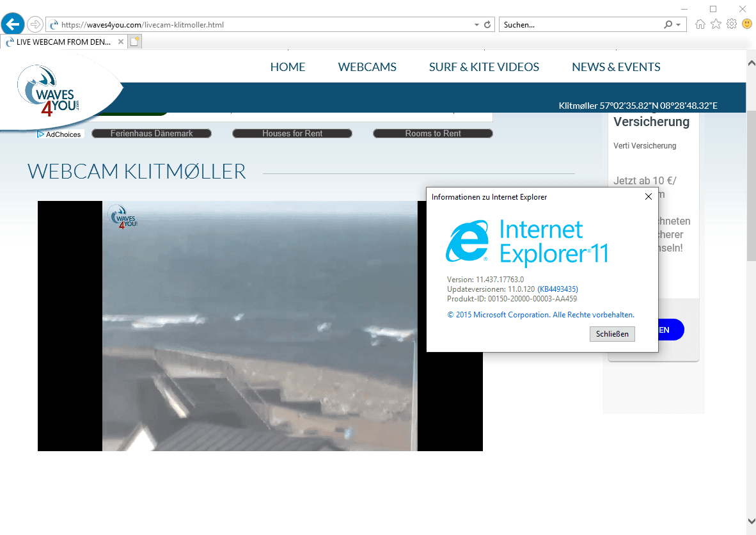Image resolution: width=756 pixels, height=535 pixels.
Task: Click the Version 11.437.17763.0 text
Action: point(485,280)
